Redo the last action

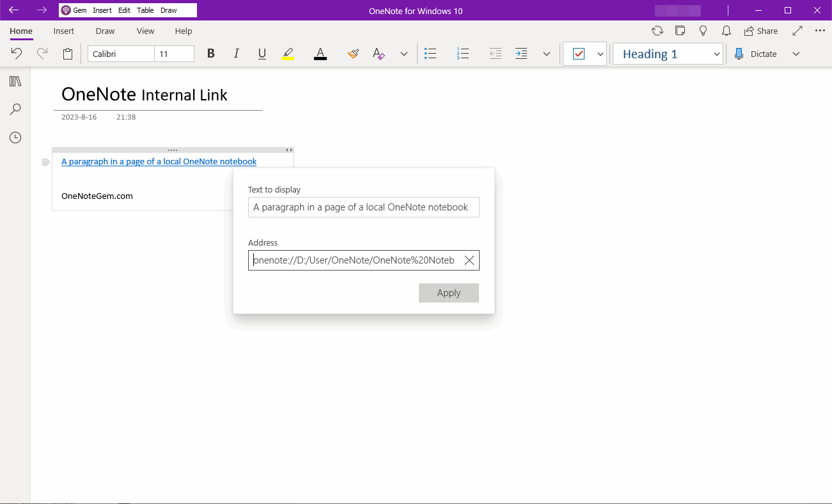point(42,54)
